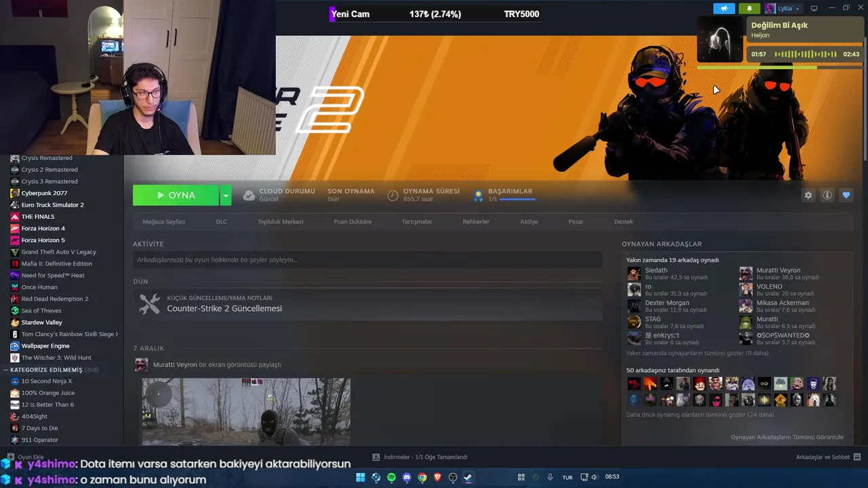Open the Steam announcements megaphone button
Image resolution: width=868 pixels, height=488 pixels.
724,8
